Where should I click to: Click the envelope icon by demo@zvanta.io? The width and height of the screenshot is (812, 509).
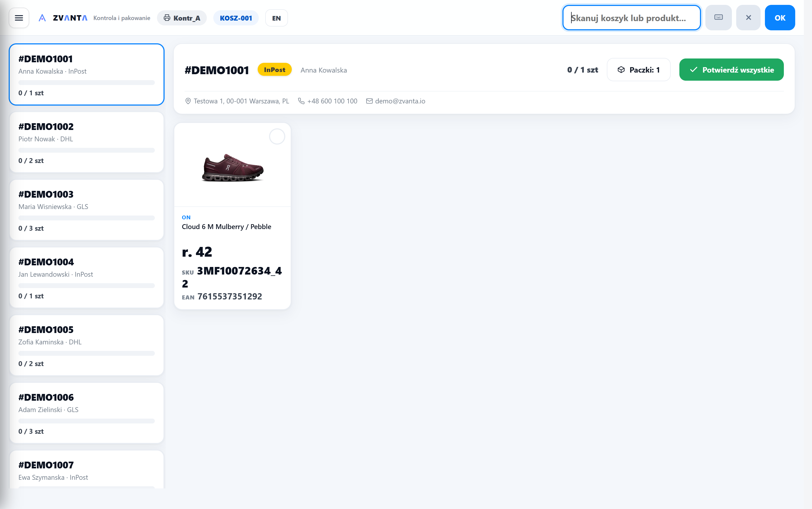tap(369, 101)
